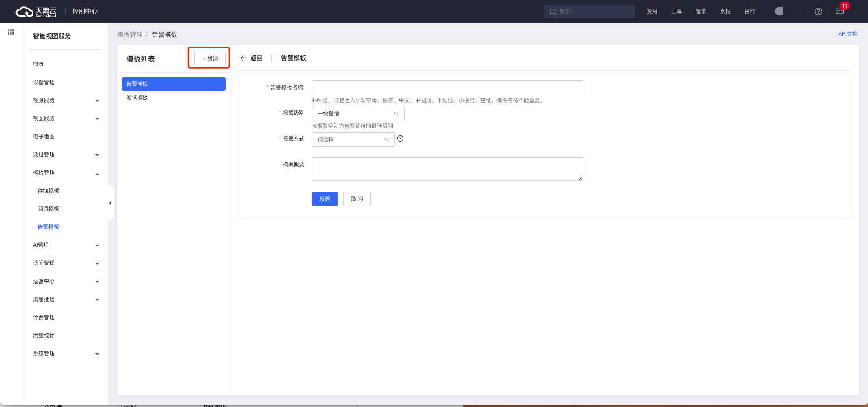
Task: Open 设备管理 in the sidebar
Action: [x=44, y=82]
